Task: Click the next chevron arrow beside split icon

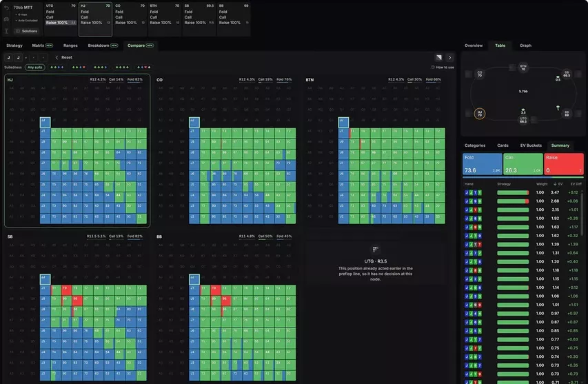Action: [449, 57]
